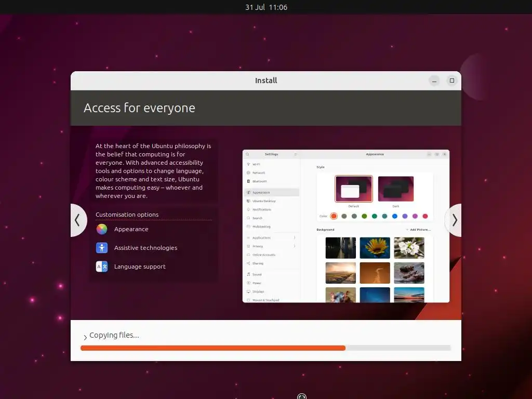Choose the dark corridor background thumbnail

(x=341, y=248)
